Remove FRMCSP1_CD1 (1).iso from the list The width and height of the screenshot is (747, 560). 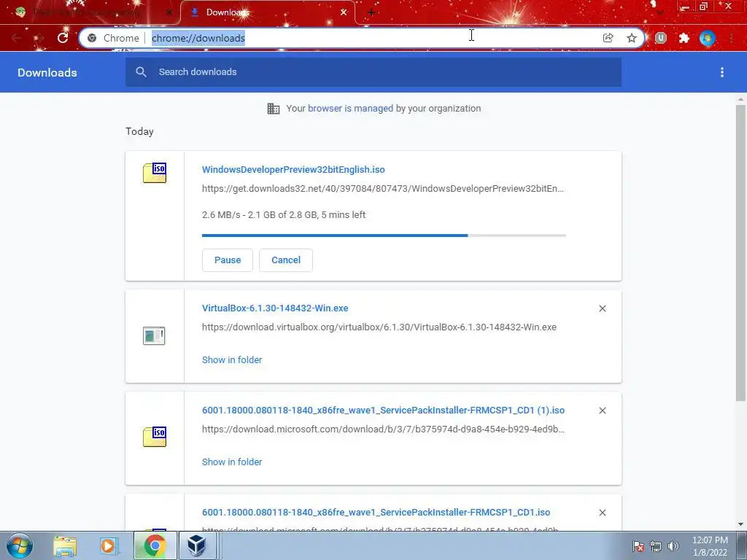coord(602,411)
